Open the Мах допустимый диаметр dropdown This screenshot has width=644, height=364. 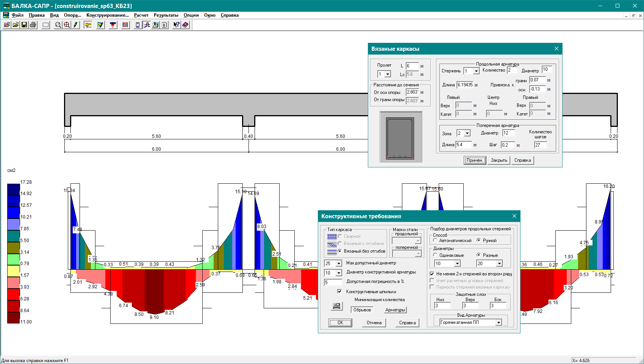339,264
